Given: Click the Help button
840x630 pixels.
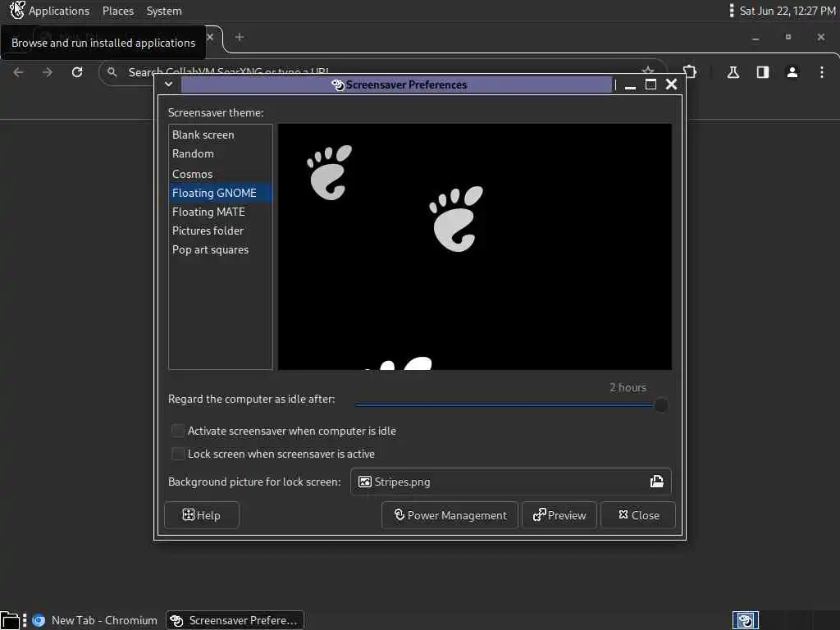Looking at the screenshot, I should [x=202, y=515].
